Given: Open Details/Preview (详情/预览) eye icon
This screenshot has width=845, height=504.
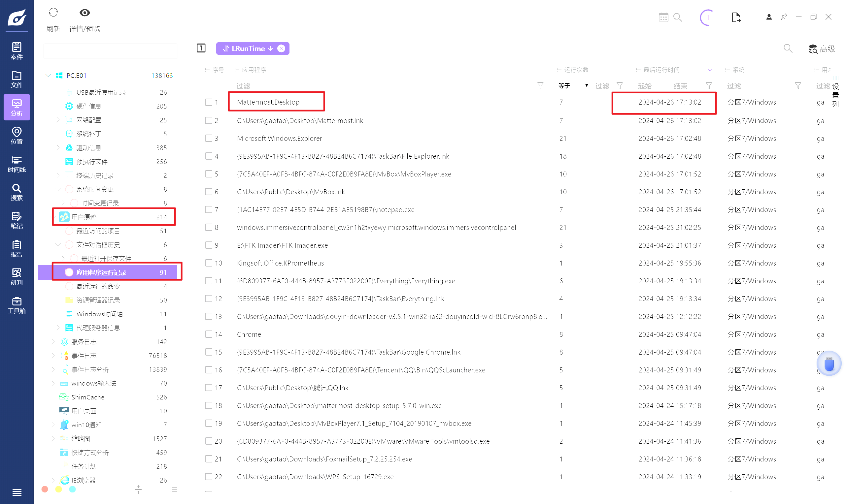Looking at the screenshot, I should [x=84, y=13].
